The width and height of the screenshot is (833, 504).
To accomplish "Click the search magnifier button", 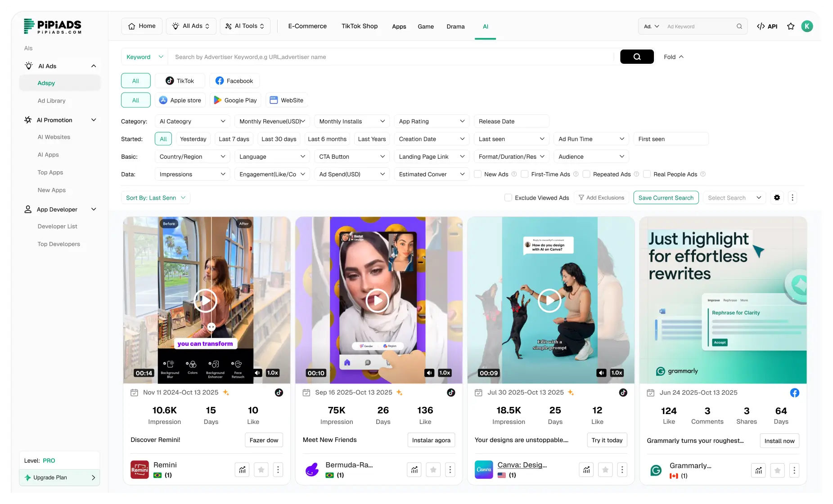I will pos(636,57).
